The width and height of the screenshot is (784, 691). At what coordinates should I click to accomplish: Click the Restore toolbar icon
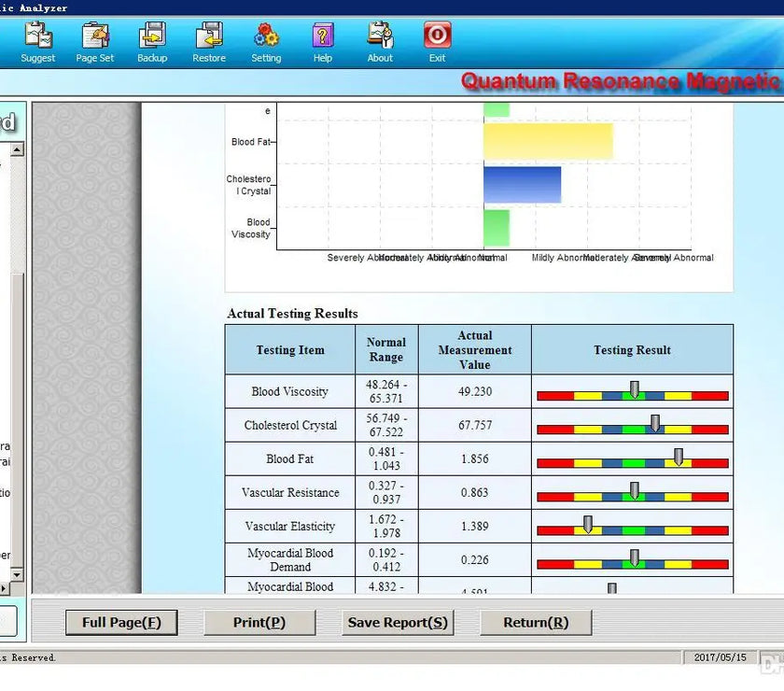[209, 42]
